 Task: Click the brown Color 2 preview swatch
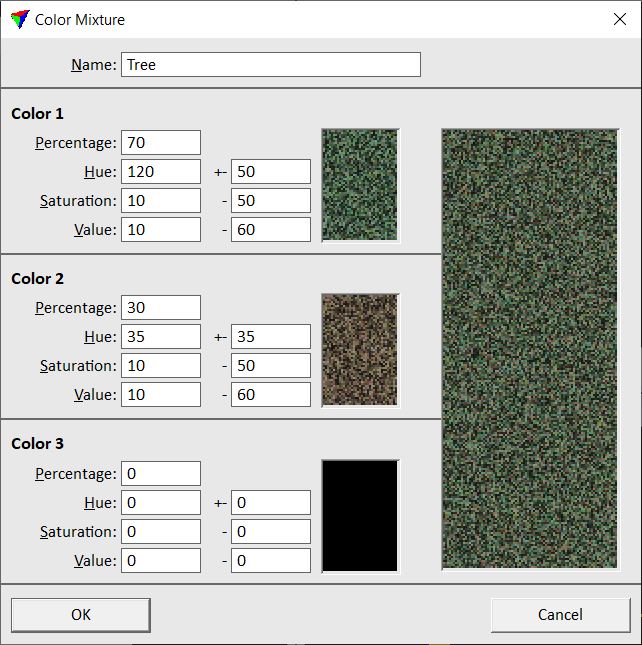pyautogui.click(x=360, y=350)
